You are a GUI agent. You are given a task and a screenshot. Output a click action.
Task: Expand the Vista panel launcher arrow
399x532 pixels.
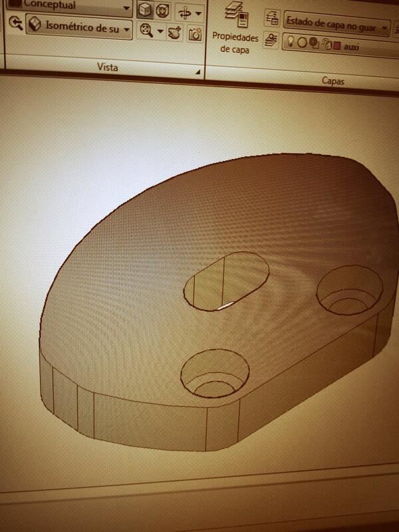[x=198, y=72]
